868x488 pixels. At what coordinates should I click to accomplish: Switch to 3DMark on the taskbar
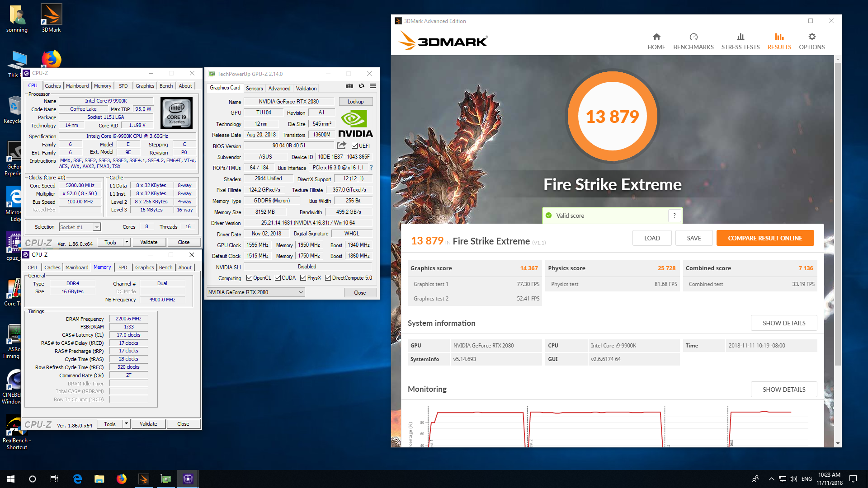pos(144,479)
